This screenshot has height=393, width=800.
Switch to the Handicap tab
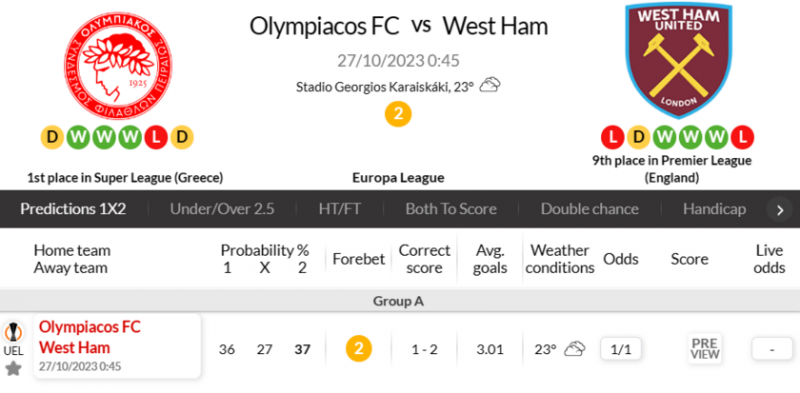[x=714, y=209]
